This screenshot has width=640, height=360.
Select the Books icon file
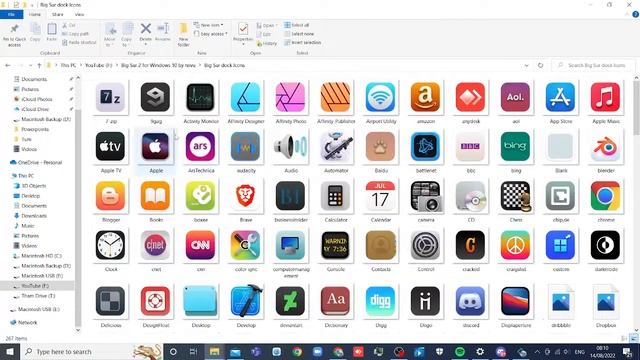click(x=156, y=201)
